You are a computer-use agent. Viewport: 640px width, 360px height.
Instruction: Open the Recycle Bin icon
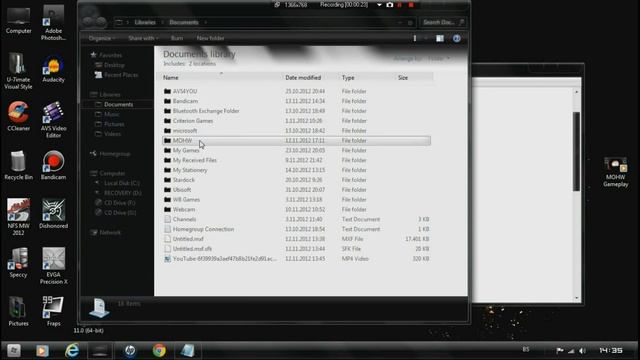(18, 165)
